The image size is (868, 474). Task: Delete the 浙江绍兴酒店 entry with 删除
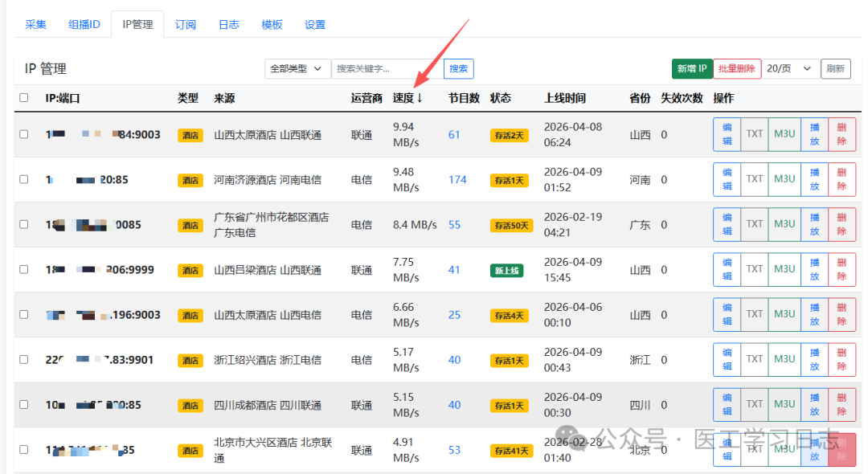(x=841, y=359)
